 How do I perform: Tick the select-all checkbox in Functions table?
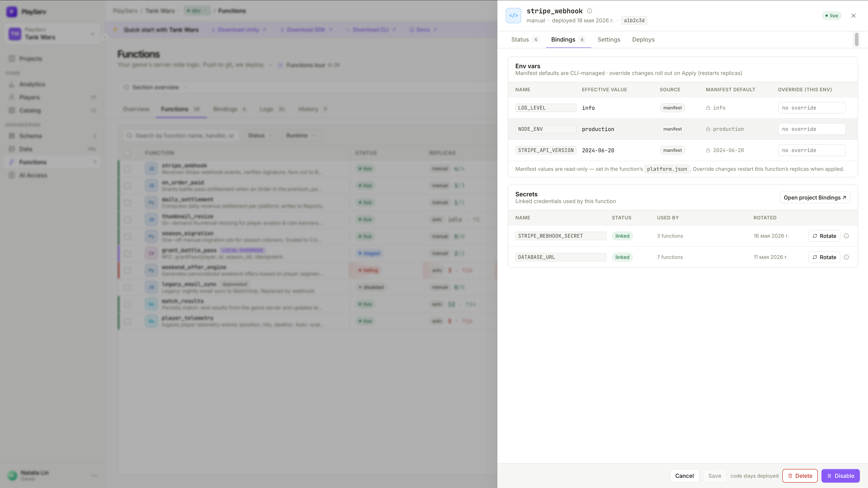[x=127, y=153]
